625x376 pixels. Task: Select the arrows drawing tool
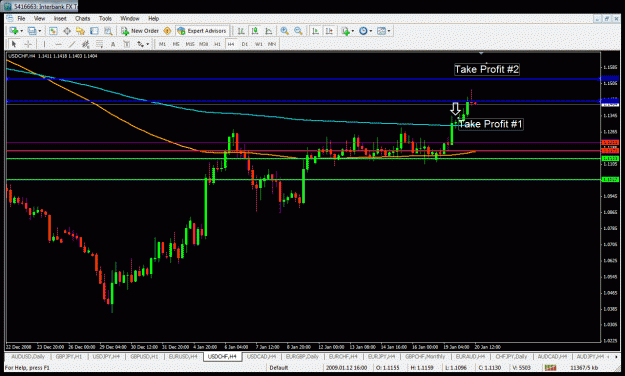pos(140,44)
